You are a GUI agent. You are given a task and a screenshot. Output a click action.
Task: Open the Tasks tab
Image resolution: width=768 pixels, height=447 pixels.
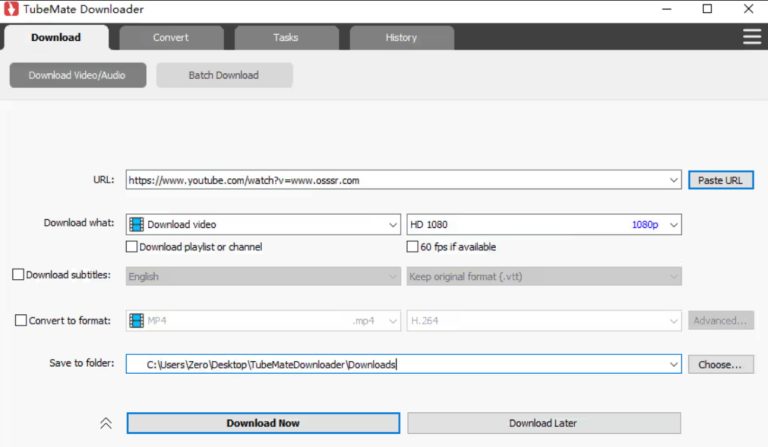point(286,37)
